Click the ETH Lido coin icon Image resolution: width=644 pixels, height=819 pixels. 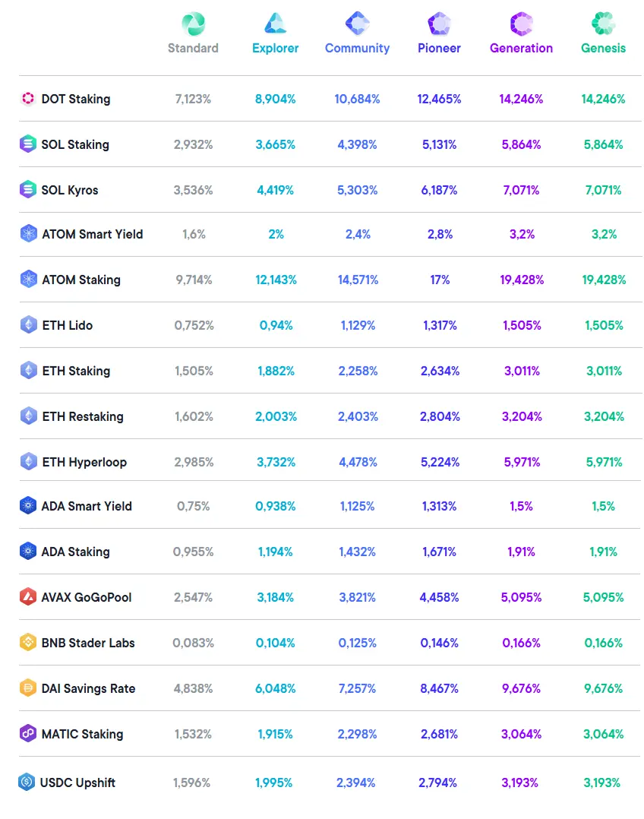point(28,325)
